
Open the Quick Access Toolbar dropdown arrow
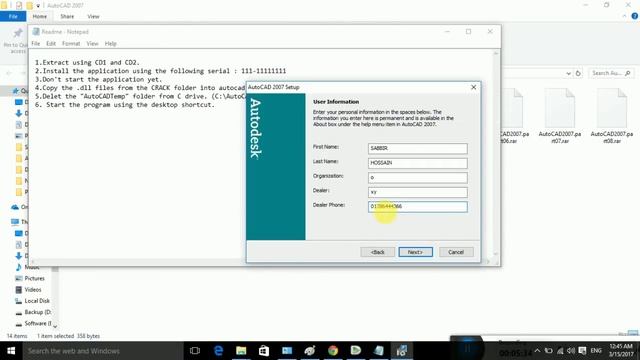coord(38,6)
